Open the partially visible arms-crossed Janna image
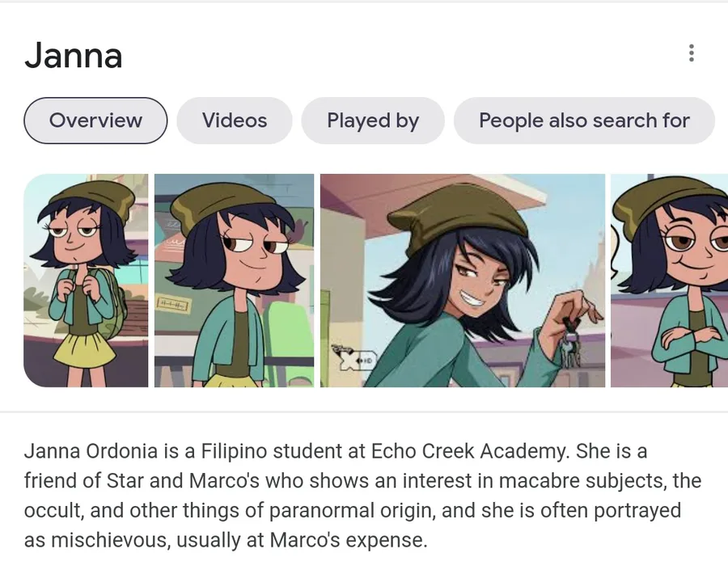 (669, 280)
